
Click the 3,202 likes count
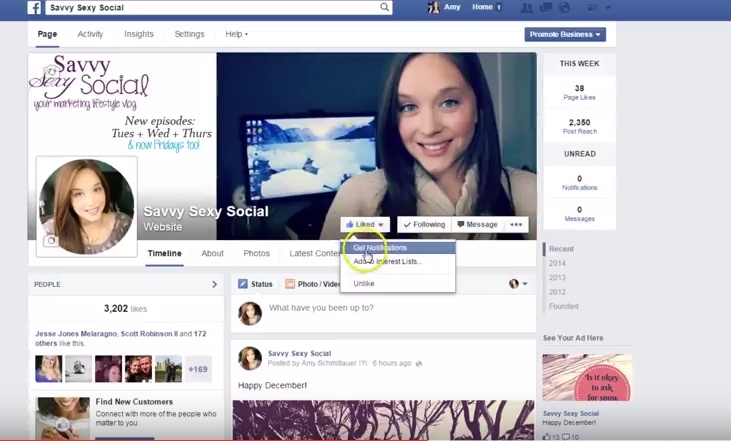125,309
